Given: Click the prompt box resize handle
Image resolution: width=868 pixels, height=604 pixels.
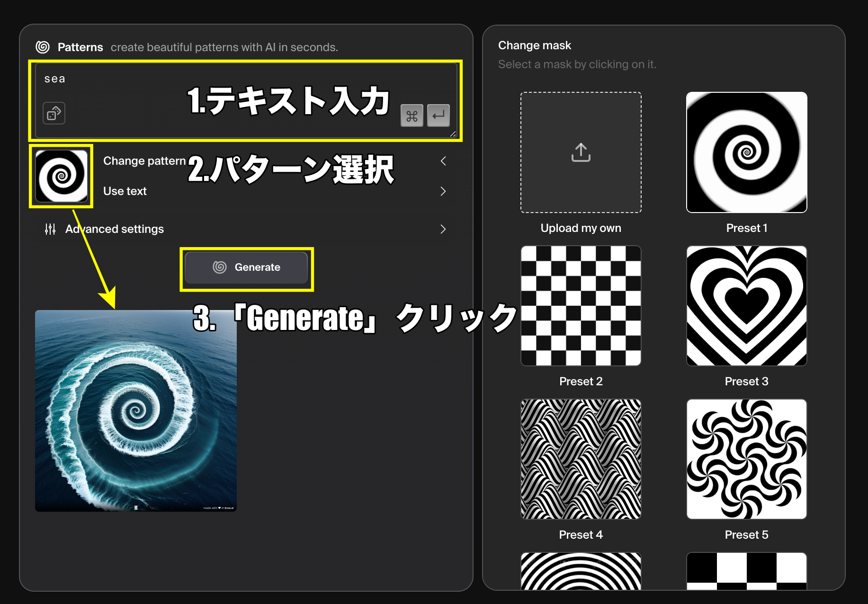Looking at the screenshot, I should click(x=453, y=134).
